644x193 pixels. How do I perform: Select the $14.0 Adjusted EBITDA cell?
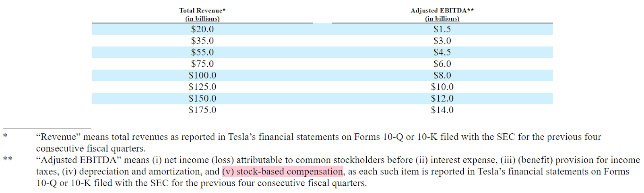pyautogui.click(x=442, y=110)
